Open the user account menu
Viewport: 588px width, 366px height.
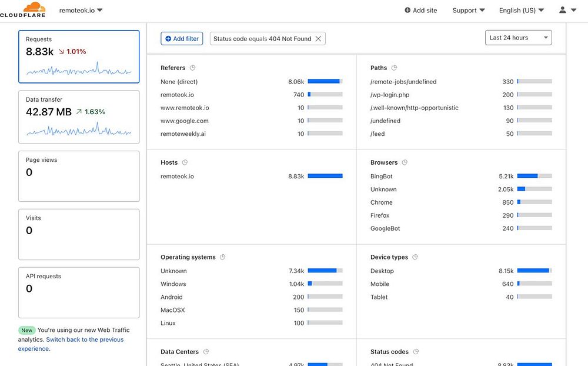tap(567, 10)
